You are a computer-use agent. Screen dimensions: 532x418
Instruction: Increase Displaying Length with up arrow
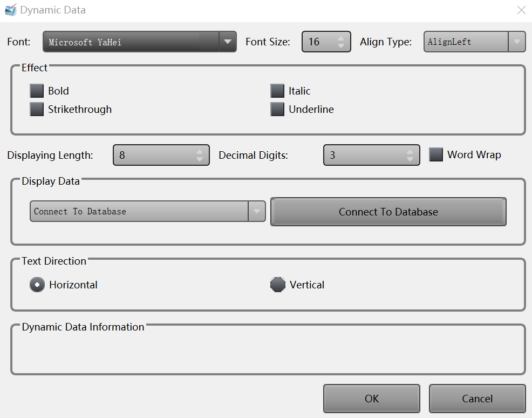pyautogui.click(x=200, y=151)
